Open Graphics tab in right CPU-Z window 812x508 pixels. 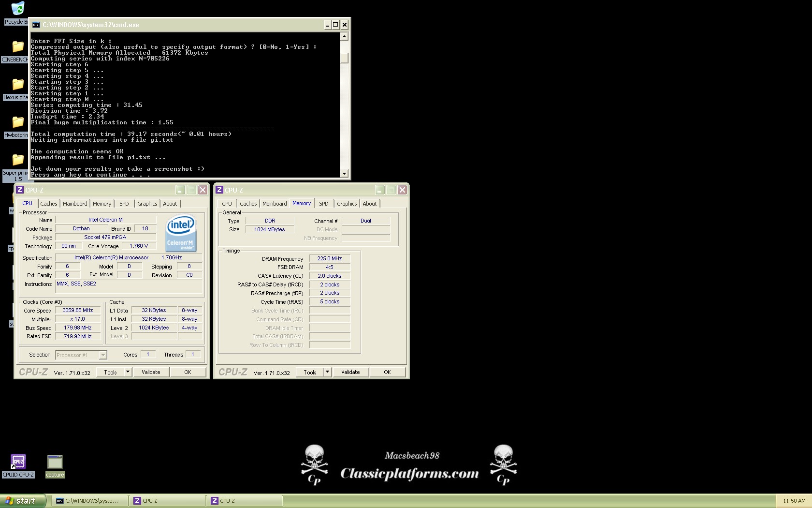[x=347, y=204]
